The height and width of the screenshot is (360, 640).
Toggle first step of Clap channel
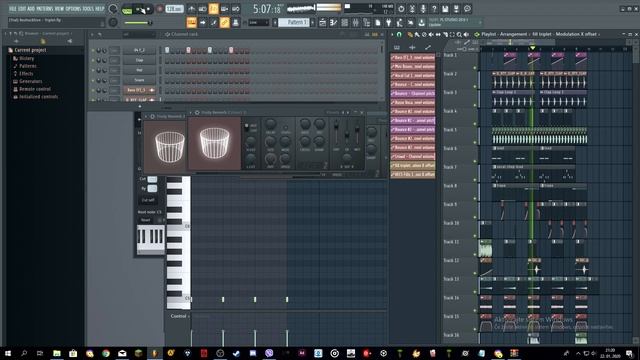pyautogui.click(x=167, y=60)
